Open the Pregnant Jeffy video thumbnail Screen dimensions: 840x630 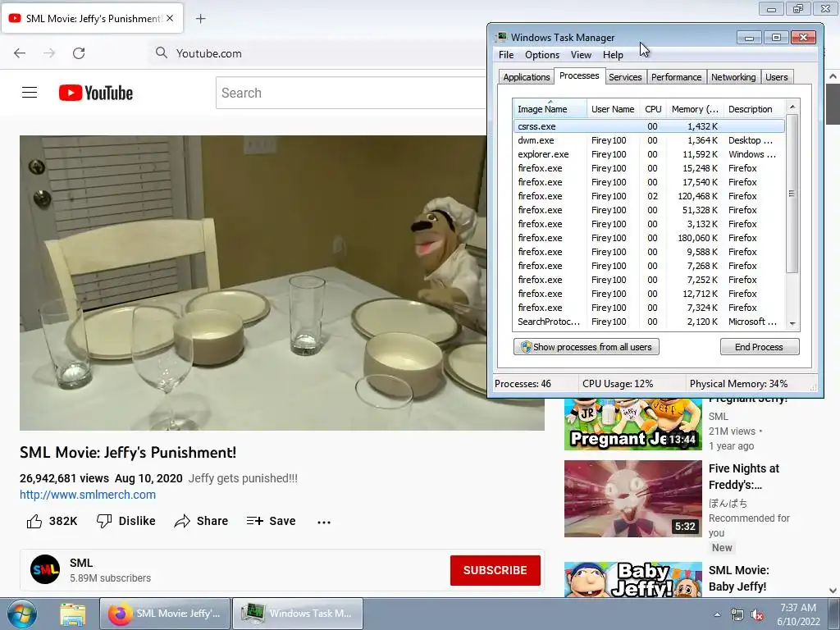click(x=632, y=424)
